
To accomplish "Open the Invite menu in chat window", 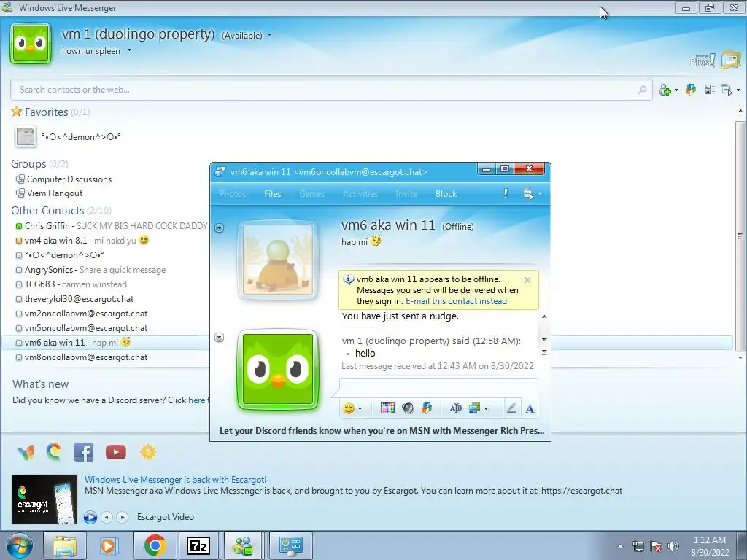I will [x=406, y=194].
